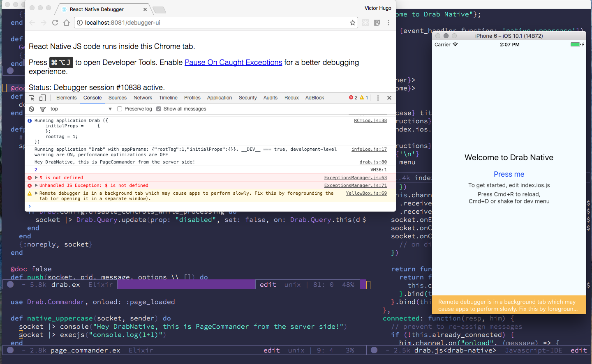
Task: Expand the '$ is not defined' error
Action: point(36,177)
